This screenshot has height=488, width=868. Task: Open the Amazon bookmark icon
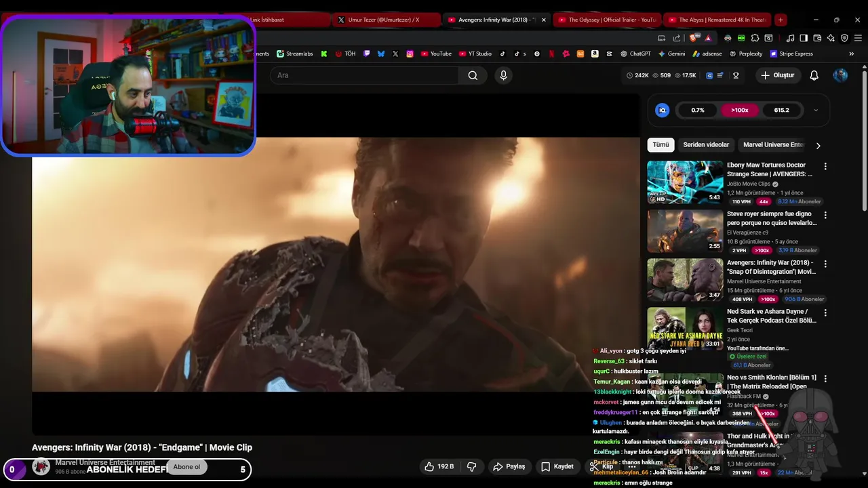595,54
